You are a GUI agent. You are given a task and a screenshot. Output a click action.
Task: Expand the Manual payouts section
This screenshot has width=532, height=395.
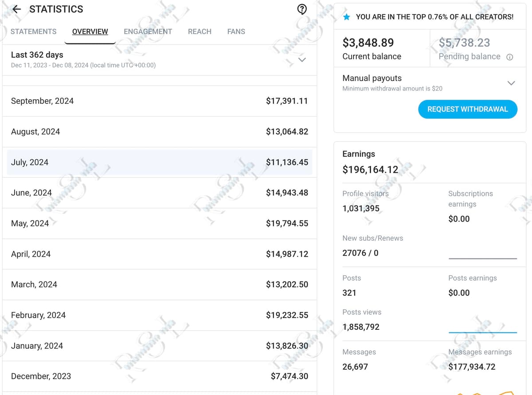pyautogui.click(x=511, y=83)
